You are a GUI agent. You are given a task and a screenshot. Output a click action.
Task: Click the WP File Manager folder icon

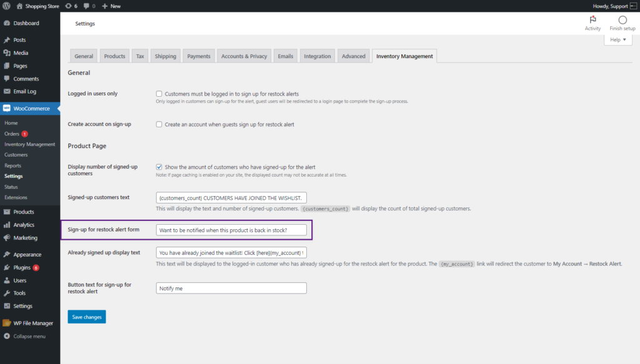pyautogui.click(x=6, y=323)
